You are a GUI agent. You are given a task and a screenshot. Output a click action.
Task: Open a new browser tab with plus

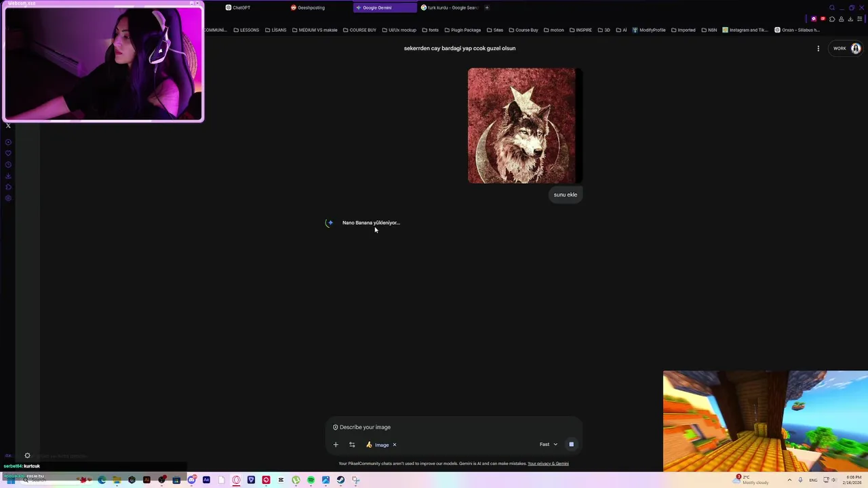point(486,7)
